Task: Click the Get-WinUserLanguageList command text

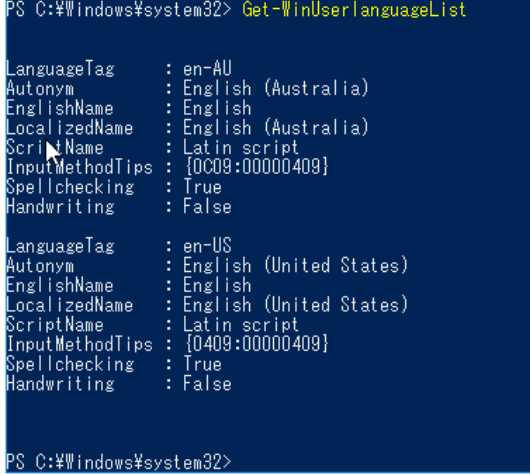Action: pyautogui.click(x=354, y=9)
